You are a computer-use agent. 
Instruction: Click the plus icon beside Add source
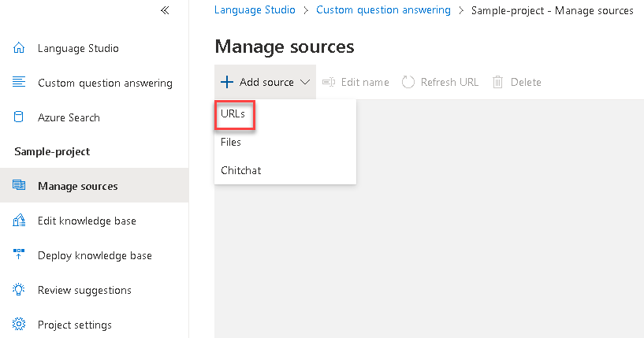click(x=227, y=82)
